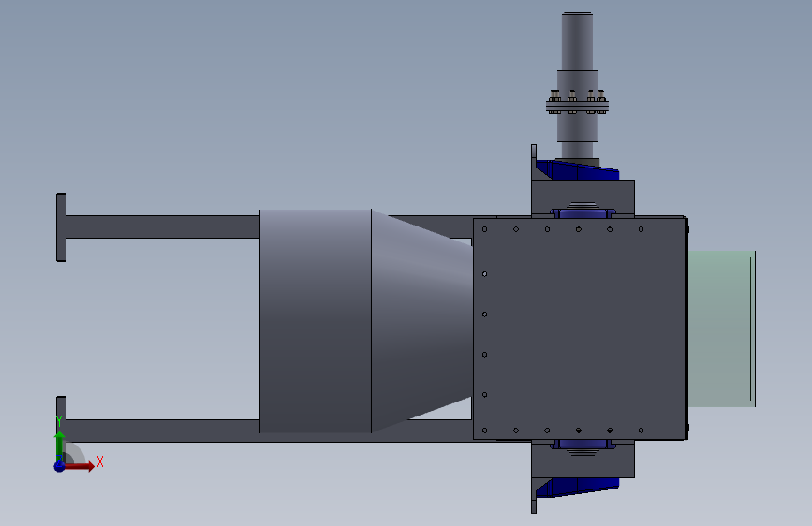Viewport: 812px width, 526px height.
Task: Select the upper blue bearing housing
Action: 583,212
